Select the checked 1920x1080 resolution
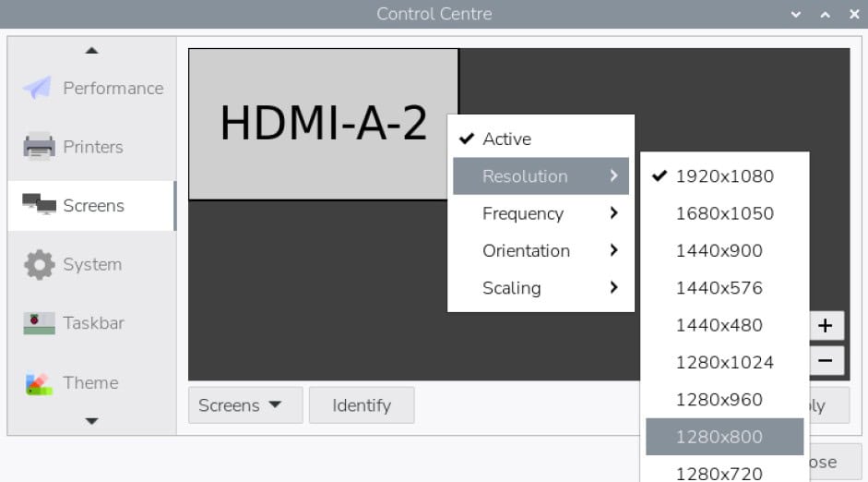The width and height of the screenshot is (868, 482). tap(724, 176)
